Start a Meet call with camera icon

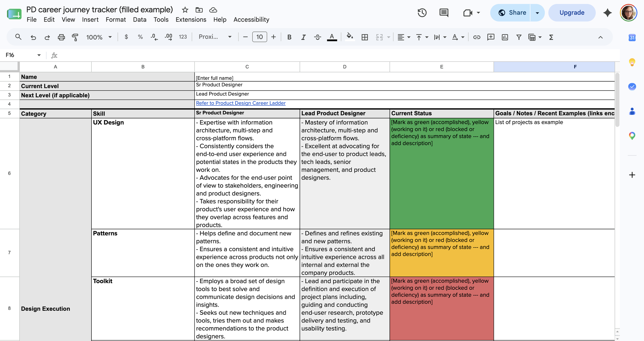pyautogui.click(x=468, y=13)
